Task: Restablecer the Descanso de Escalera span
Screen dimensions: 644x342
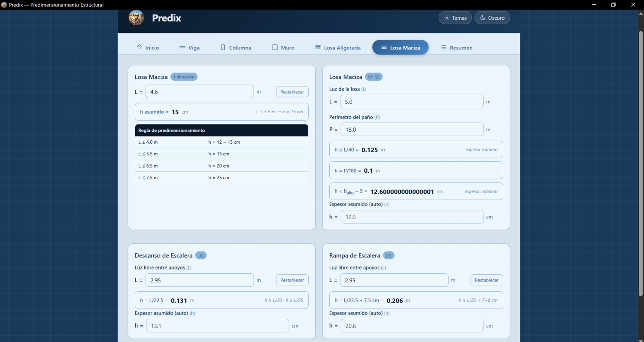Action: coord(292,280)
